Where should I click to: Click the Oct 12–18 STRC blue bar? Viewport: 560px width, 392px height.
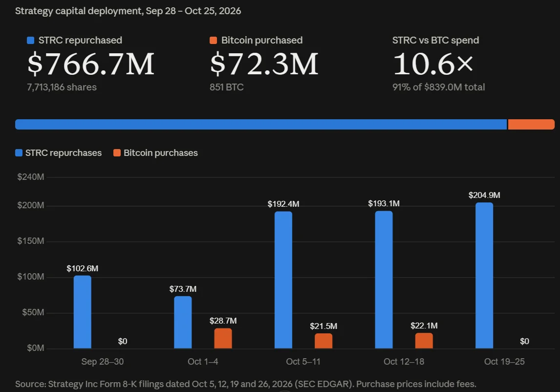coord(384,280)
